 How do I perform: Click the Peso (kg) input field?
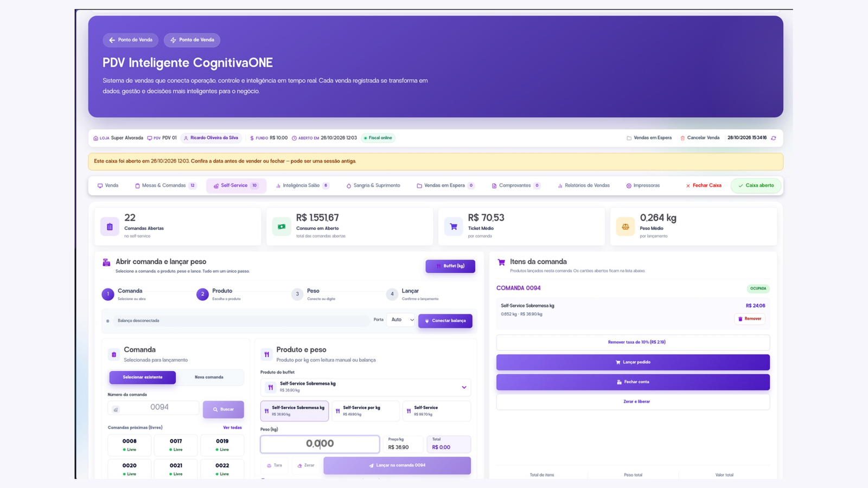pyautogui.click(x=320, y=444)
